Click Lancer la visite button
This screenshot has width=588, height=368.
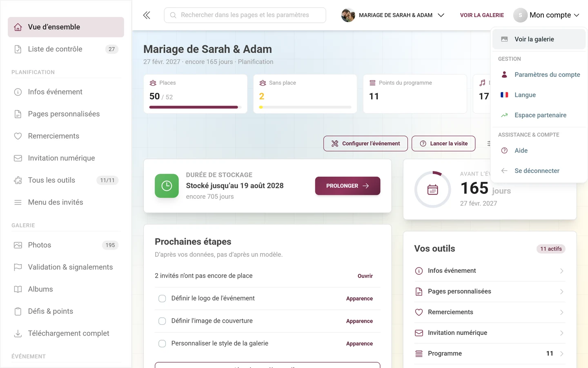tap(443, 144)
